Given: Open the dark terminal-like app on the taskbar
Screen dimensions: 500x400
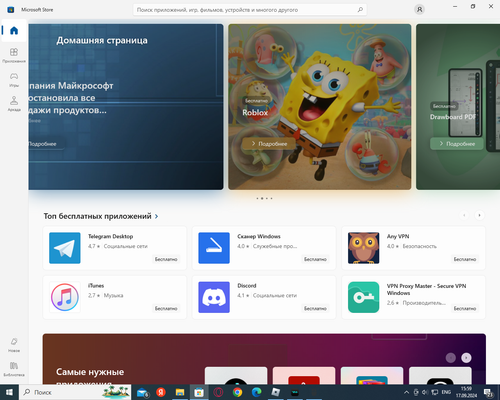Looking at the screenshot, I should 295,392.
